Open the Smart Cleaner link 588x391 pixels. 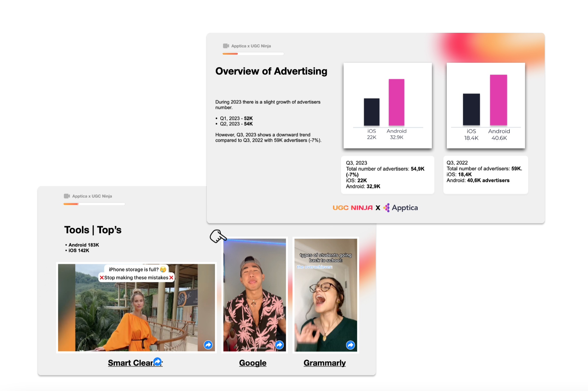(135, 363)
